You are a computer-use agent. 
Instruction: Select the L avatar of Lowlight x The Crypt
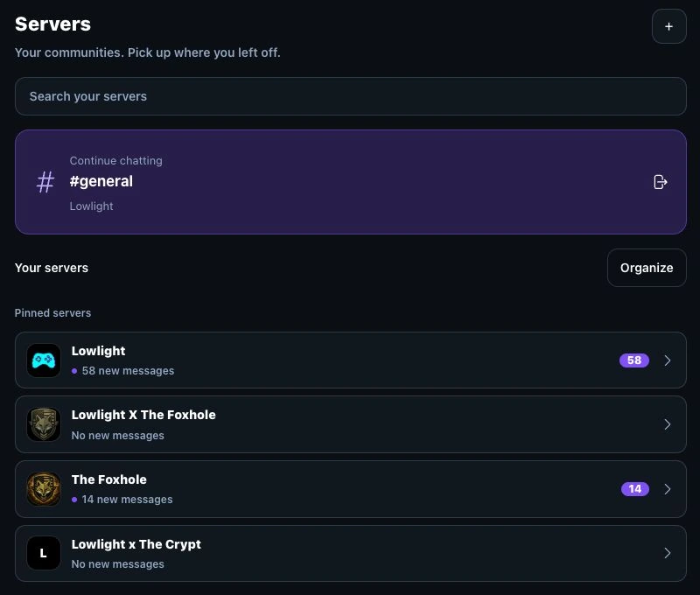coord(44,553)
